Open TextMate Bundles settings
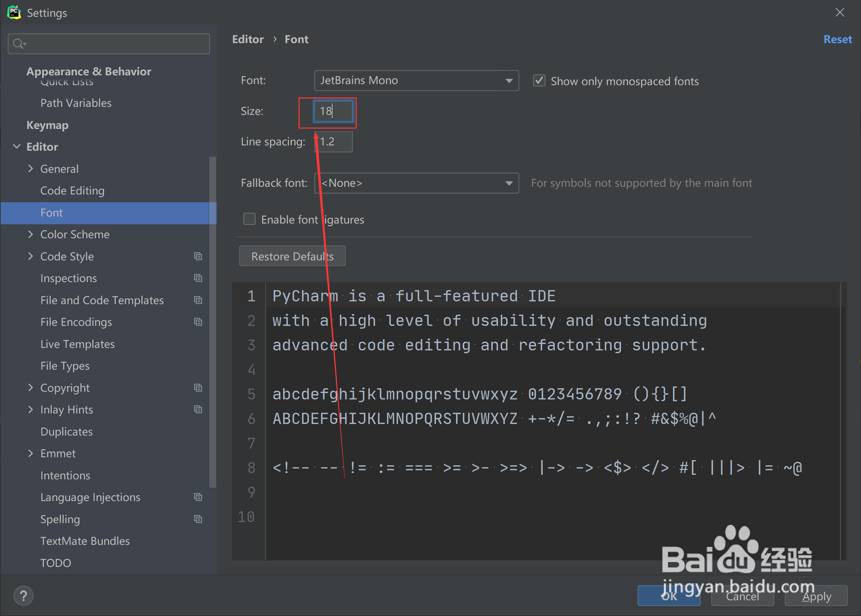The height and width of the screenshot is (616, 861). pos(85,541)
